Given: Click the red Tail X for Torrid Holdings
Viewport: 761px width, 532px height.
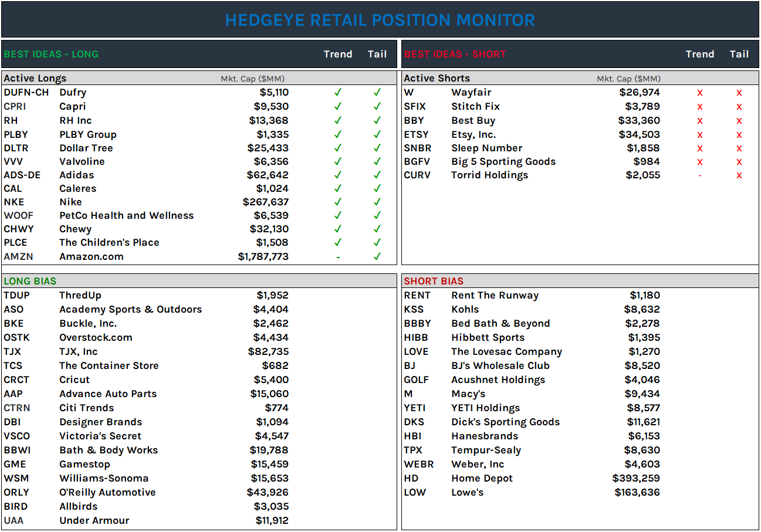Looking at the screenshot, I should click(x=739, y=175).
